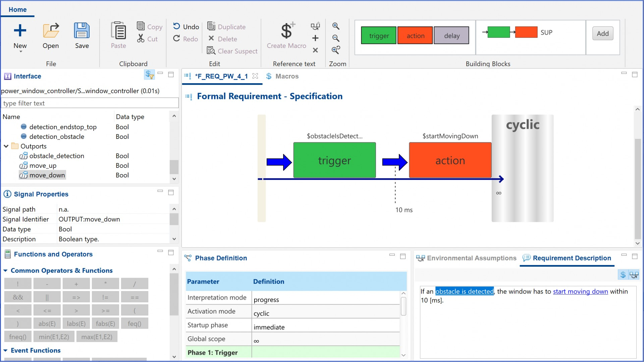Click the zoom in magnifier icon
Screen dimensions: 644x362
tap(336, 26)
